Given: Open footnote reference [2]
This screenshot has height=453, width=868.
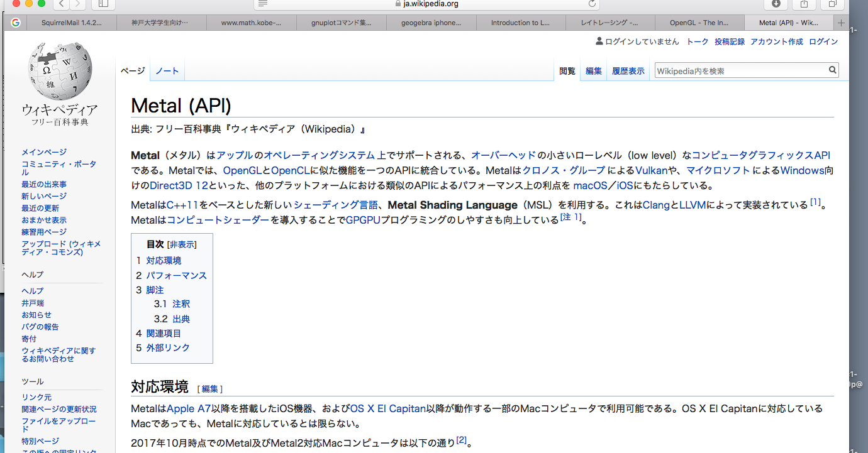Looking at the screenshot, I should tap(462, 440).
